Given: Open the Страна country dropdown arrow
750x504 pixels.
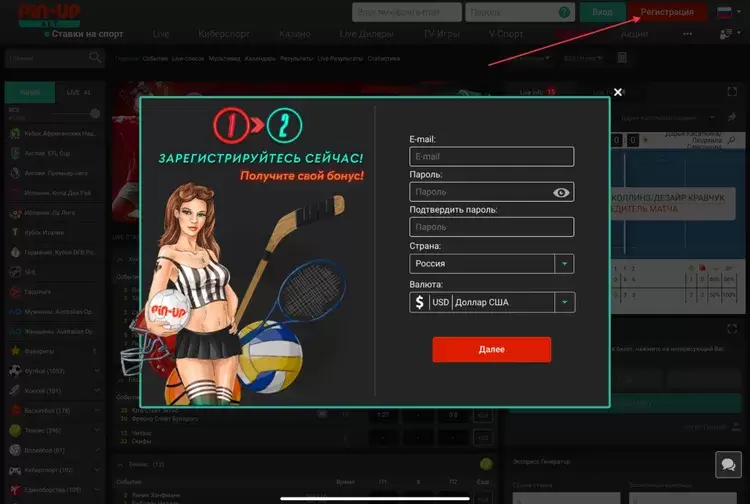Looking at the screenshot, I should [564, 263].
